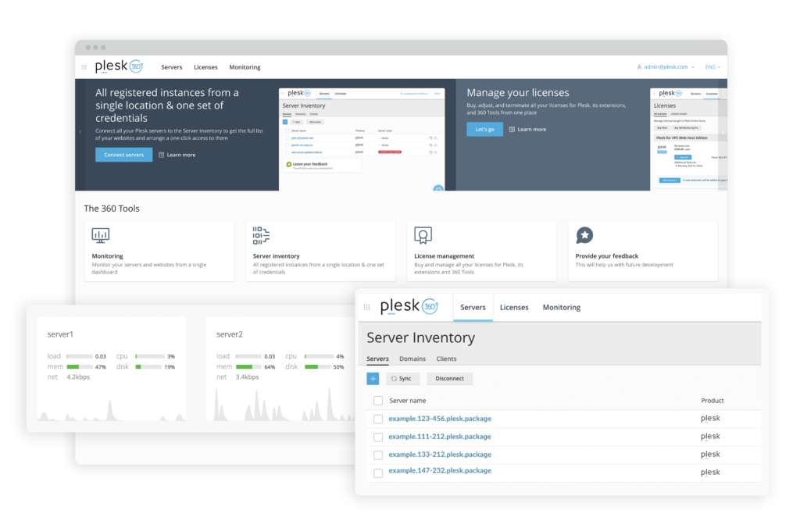Screen dimensions: 800x532
Task: Open Licenses menu in top navigation bar
Action: coord(205,67)
